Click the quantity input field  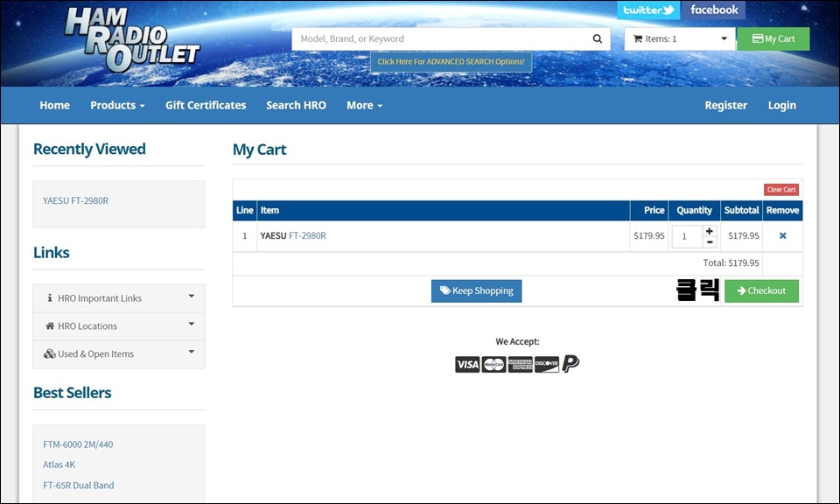point(688,236)
